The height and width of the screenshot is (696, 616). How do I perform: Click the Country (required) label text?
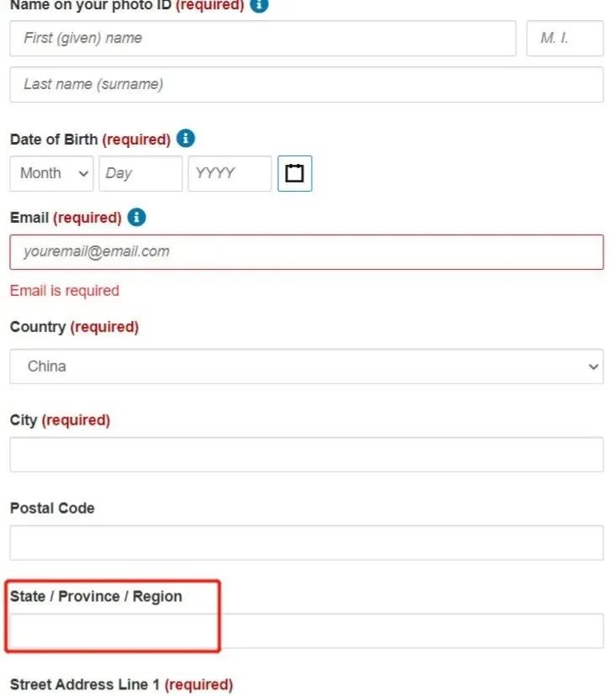point(74,327)
